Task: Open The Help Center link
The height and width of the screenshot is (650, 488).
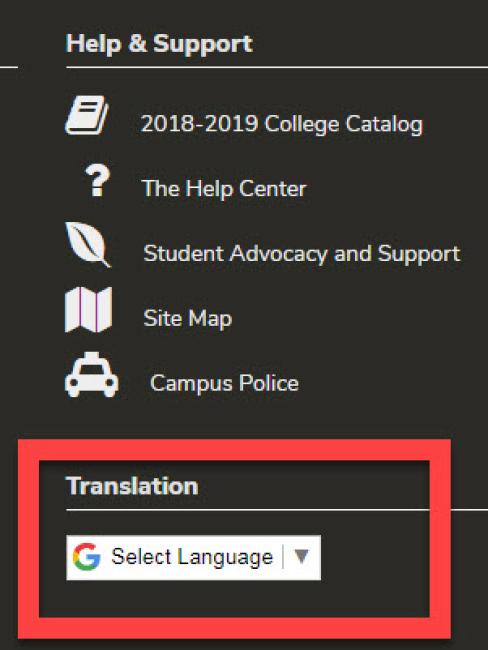Action: pos(224,189)
